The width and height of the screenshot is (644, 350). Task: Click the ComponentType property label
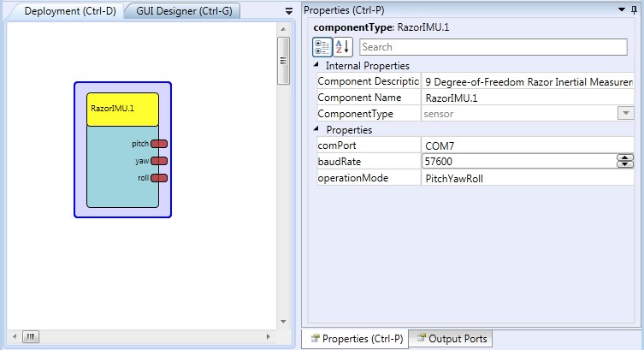pos(355,114)
